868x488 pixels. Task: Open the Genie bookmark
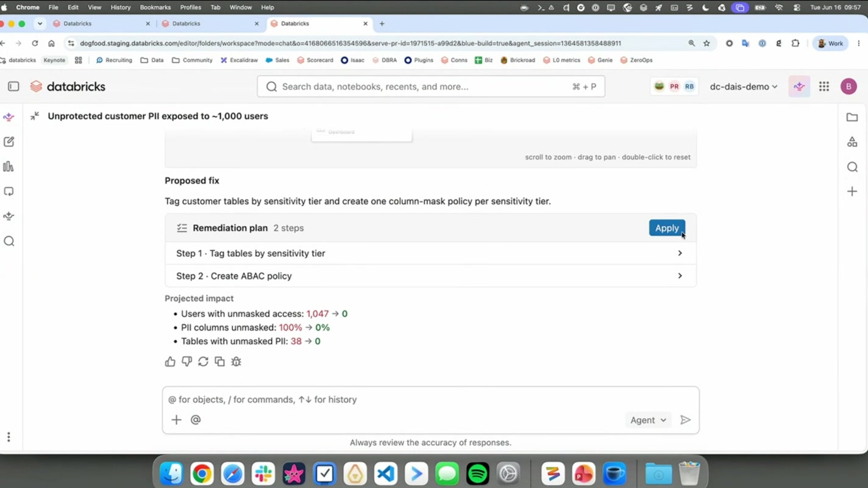(x=600, y=60)
